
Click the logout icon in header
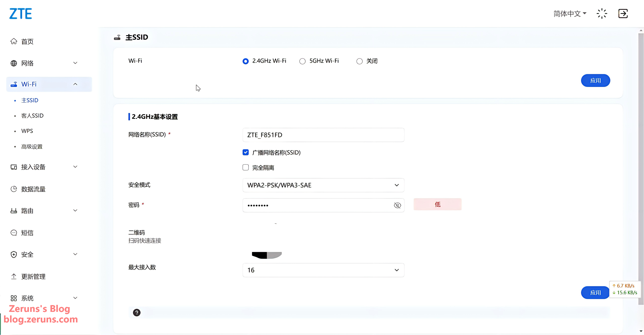pyautogui.click(x=623, y=14)
